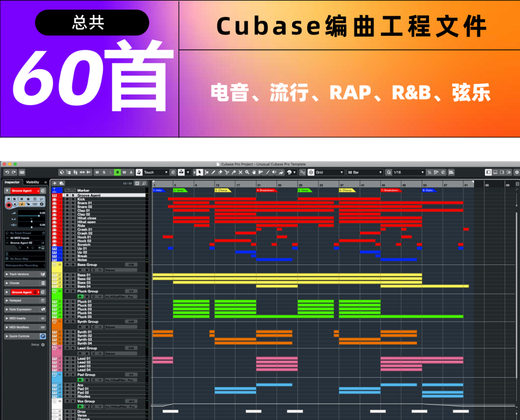Solo the Snare 01 track
The width and height of the screenshot is (520, 420).
[73, 203]
